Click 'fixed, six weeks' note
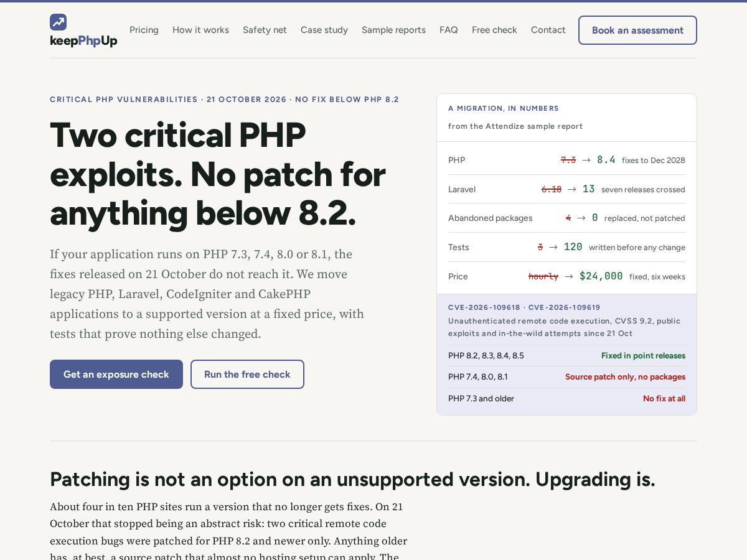The width and height of the screenshot is (747, 560). pos(657,276)
